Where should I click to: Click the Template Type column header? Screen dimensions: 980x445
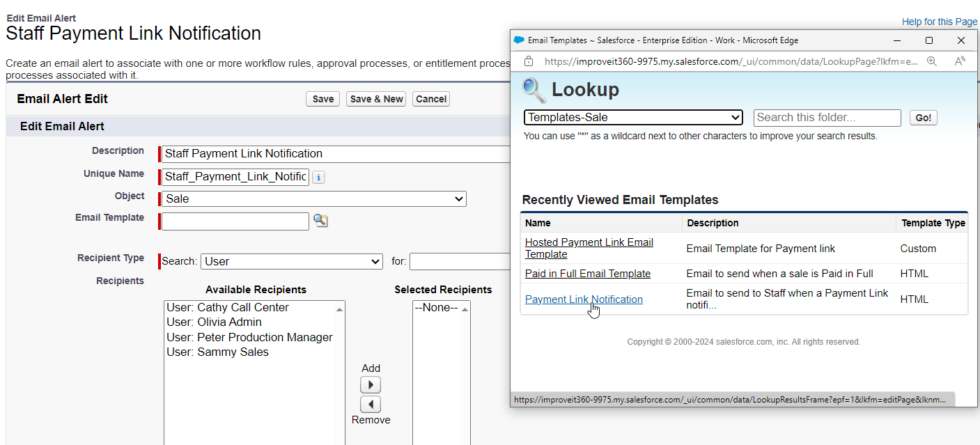933,223
